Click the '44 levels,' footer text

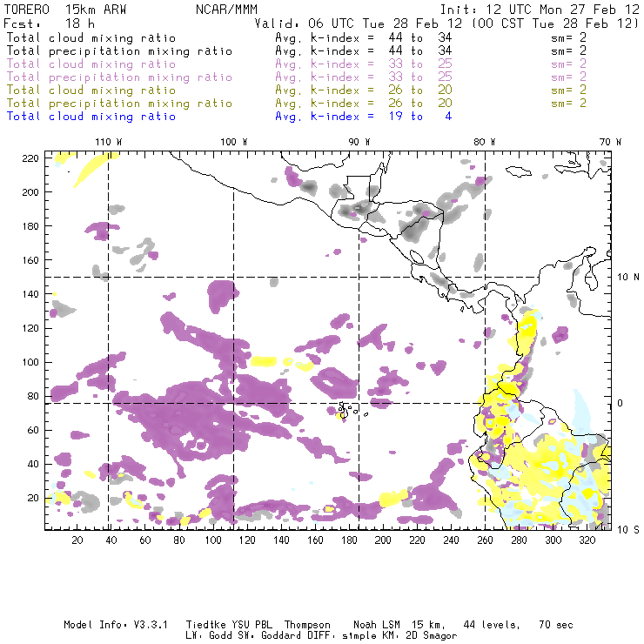(492, 625)
